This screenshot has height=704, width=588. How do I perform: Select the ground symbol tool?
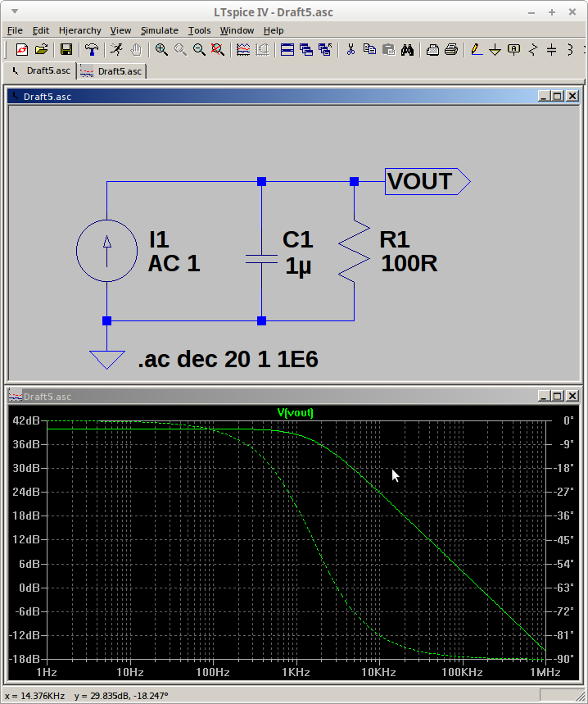(495, 49)
